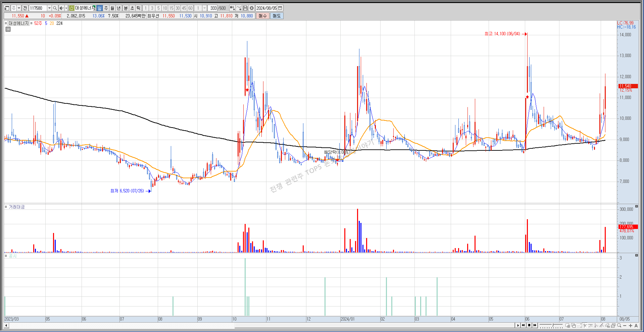Toggle the 거래대금 panel label marker
644x332 pixels.
coord(6,207)
